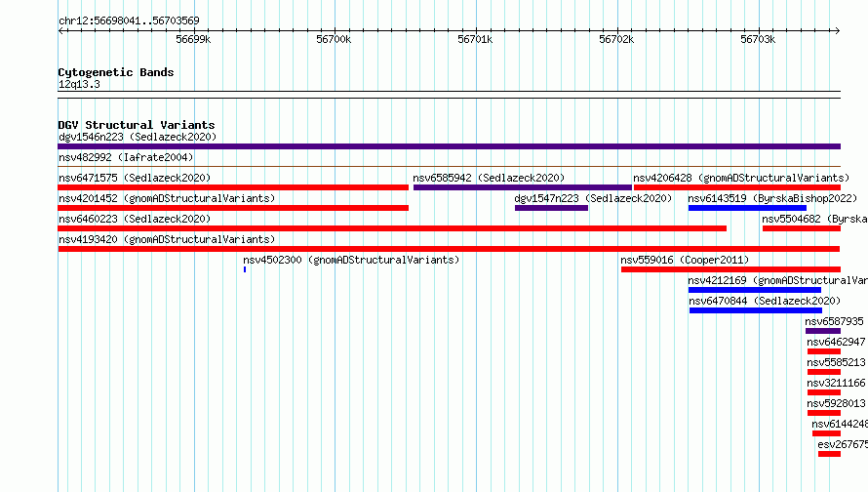Click the nsv3211166 variant label
The height and width of the screenshot is (492, 868).
836,383
